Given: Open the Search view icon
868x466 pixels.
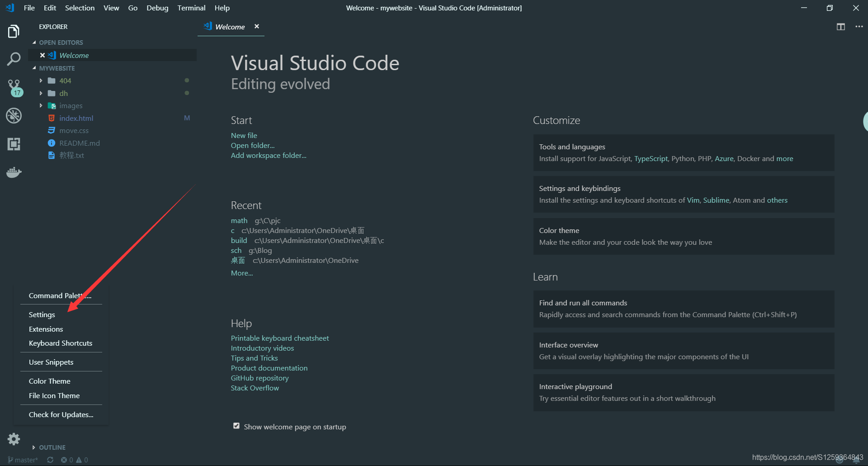Looking at the screenshot, I should point(14,59).
